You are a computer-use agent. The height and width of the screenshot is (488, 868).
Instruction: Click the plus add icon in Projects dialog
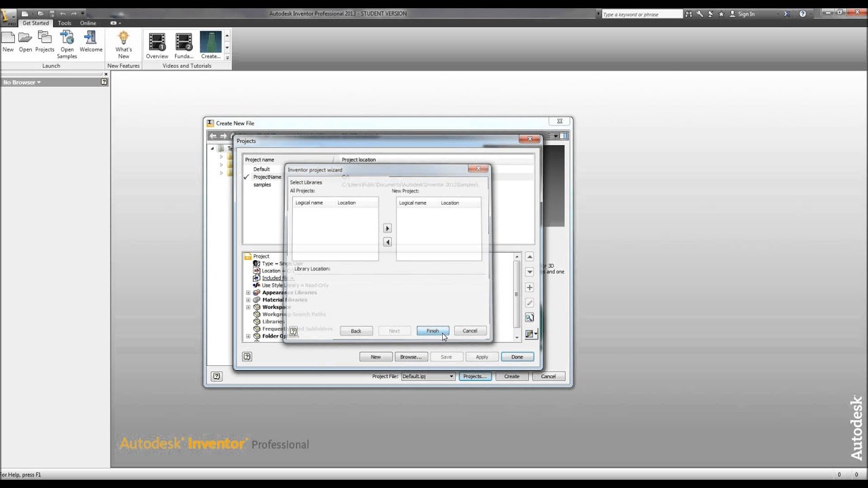(530, 287)
